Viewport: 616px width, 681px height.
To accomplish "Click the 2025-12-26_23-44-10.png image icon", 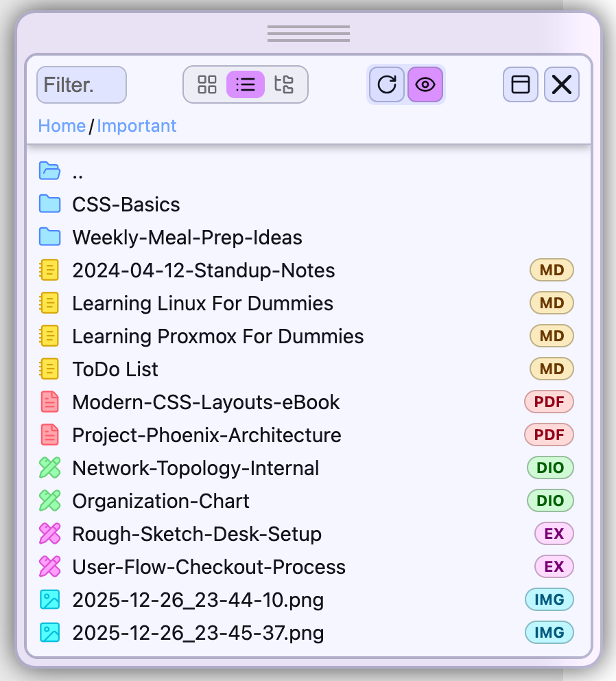I will 49,600.
